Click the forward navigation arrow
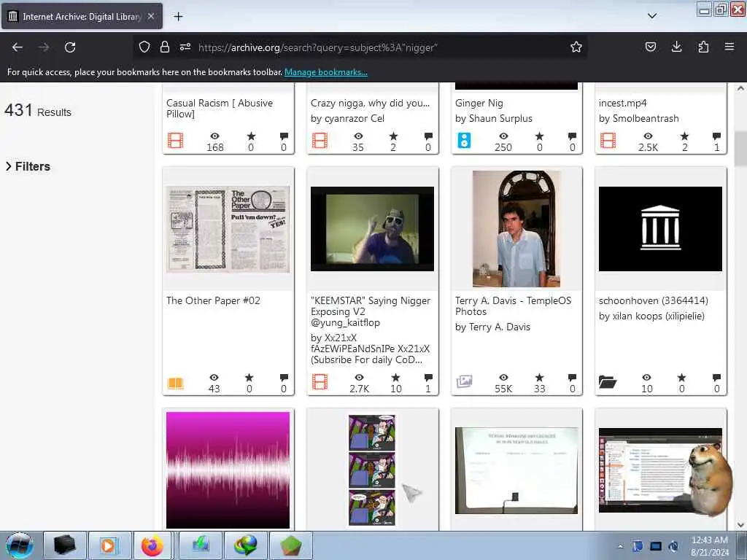 click(x=44, y=47)
